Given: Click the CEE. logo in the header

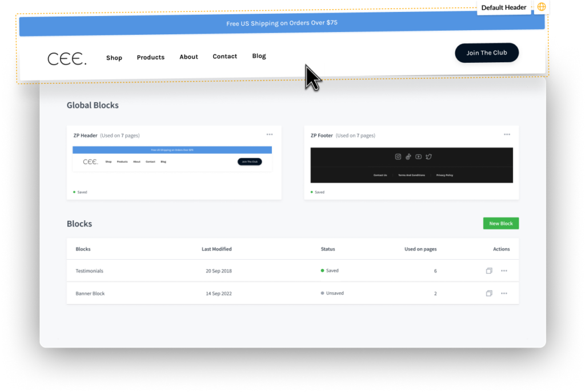Looking at the screenshot, I should pyautogui.click(x=67, y=59).
